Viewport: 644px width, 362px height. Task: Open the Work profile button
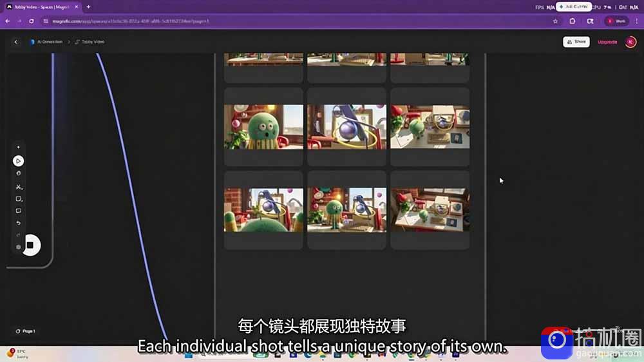(x=616, y=21)
